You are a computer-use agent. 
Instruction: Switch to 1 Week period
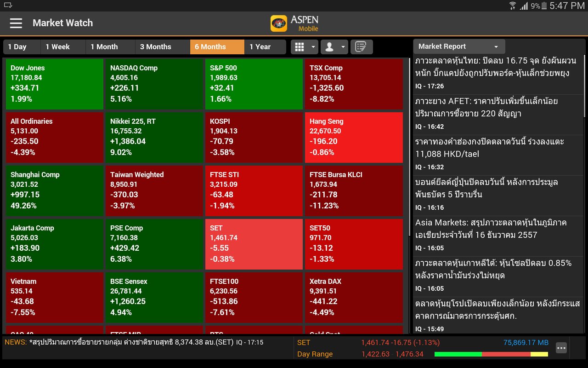[63, 47]
